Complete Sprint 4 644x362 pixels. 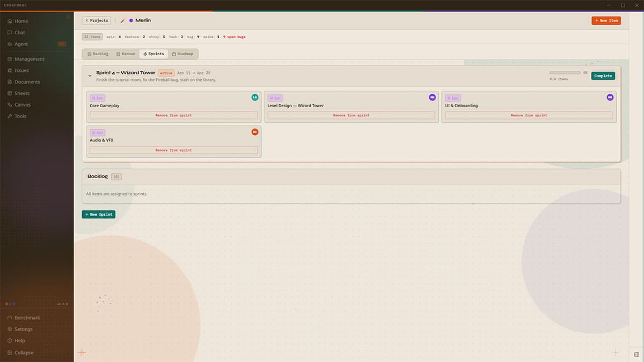tap(603, 76)
